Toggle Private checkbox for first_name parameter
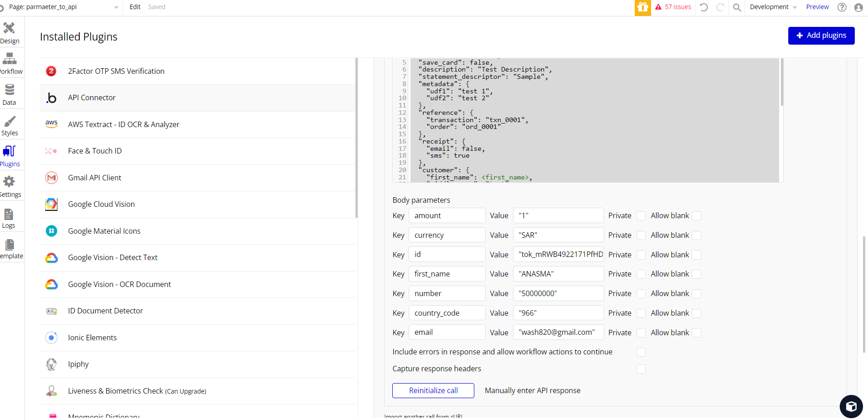The width and height of the screenshot is (868, 420). point(641,274)
